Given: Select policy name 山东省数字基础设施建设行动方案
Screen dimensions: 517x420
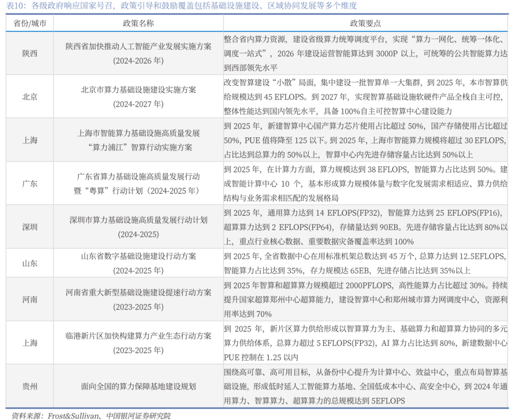Looking at the screenshot, I should [x=138, y=256].
